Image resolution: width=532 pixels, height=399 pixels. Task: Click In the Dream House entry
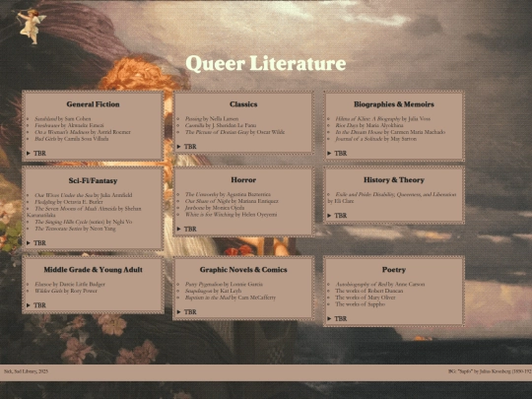pos(390,132)
